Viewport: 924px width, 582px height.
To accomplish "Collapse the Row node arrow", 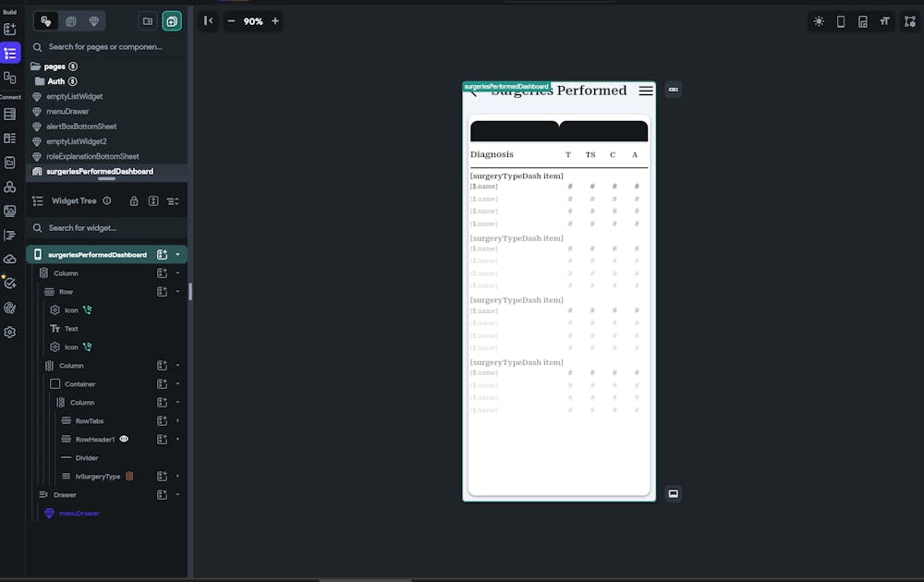I will point(177,292).
